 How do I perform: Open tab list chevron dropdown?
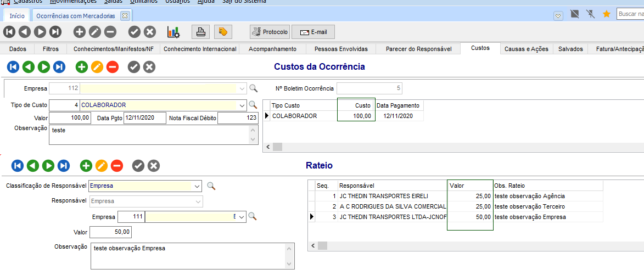(558, 15)
